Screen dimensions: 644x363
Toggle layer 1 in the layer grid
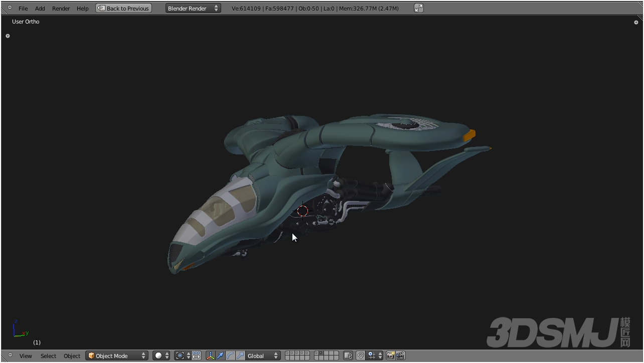point(287,353)
